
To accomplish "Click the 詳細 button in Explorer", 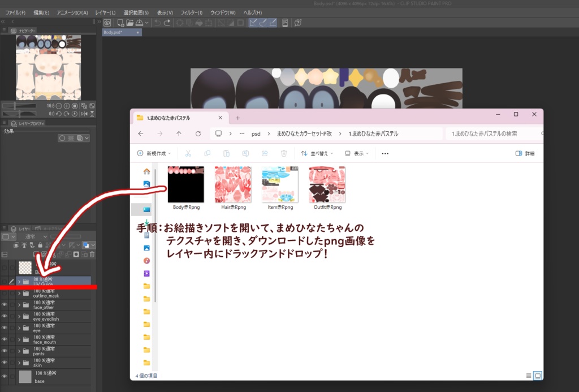I will tap(527, 153).
